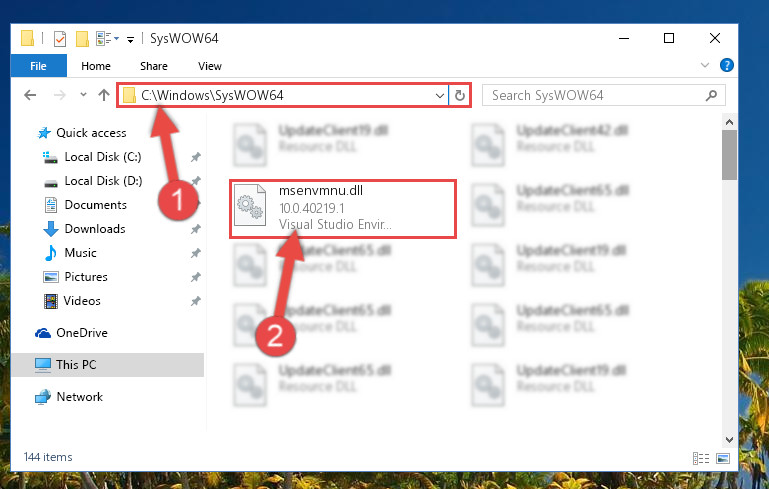Viewport: 769px width, 489px height.
Task: Refresh the SysWOW64 folder view
Action: tap(460, 96)
